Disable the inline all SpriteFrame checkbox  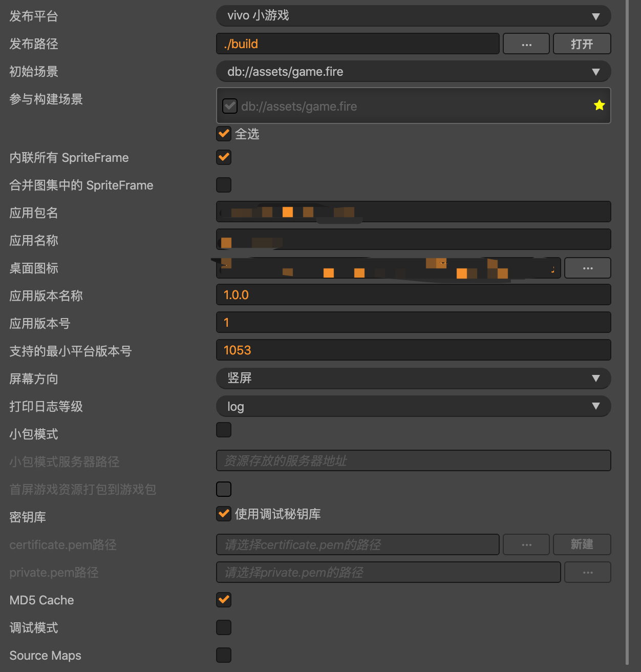click(x=224, y=157)
